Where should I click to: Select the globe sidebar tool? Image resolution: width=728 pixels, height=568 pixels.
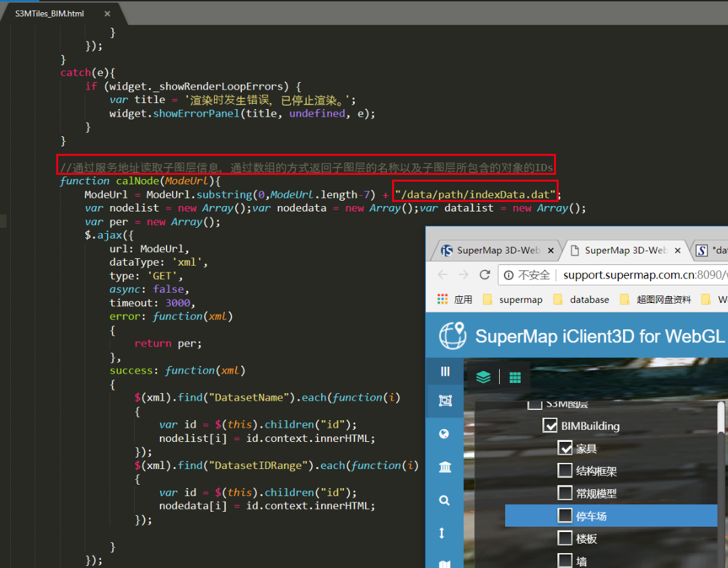[444, 434]
